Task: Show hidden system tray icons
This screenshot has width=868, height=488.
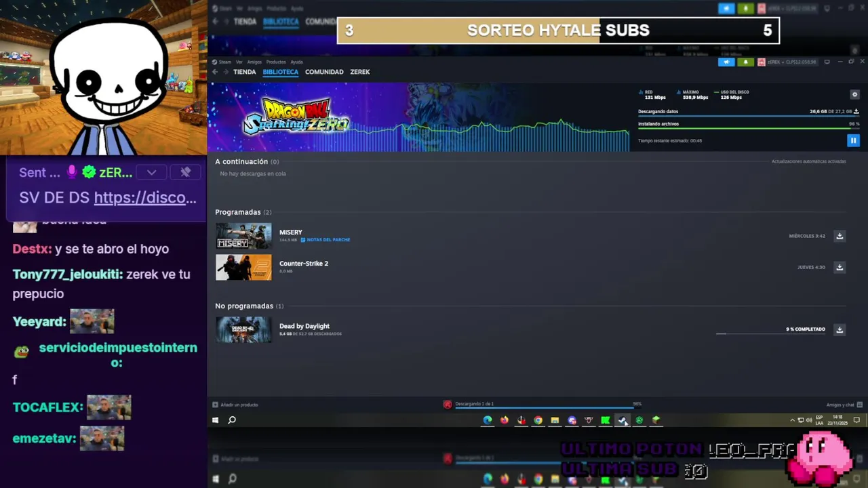Action: click(x=792, y=420)
